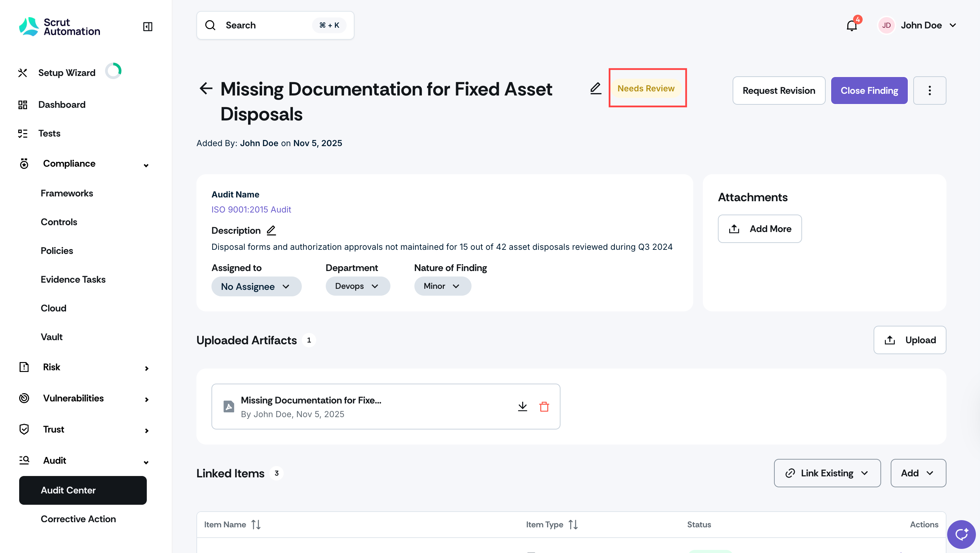Sort the table by Item Type
Viewport: 980px width, 553px height.
pos(573,525)
